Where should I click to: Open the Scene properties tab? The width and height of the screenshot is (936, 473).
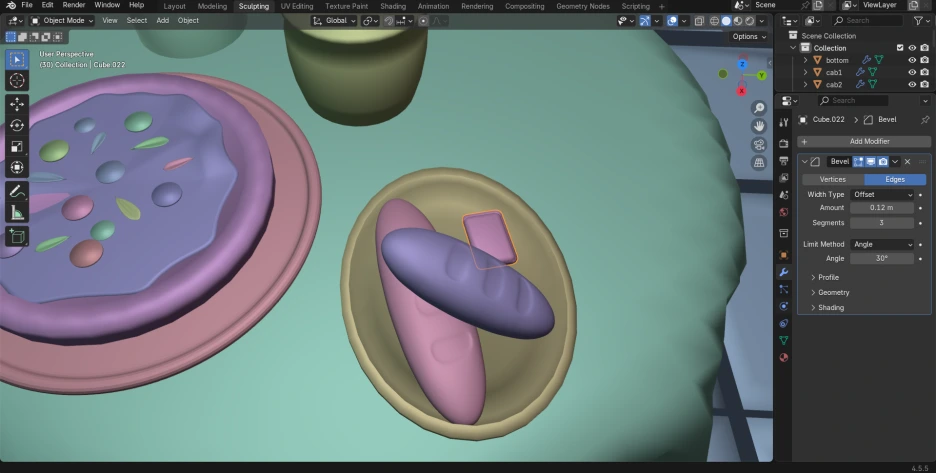coord(784,195)
